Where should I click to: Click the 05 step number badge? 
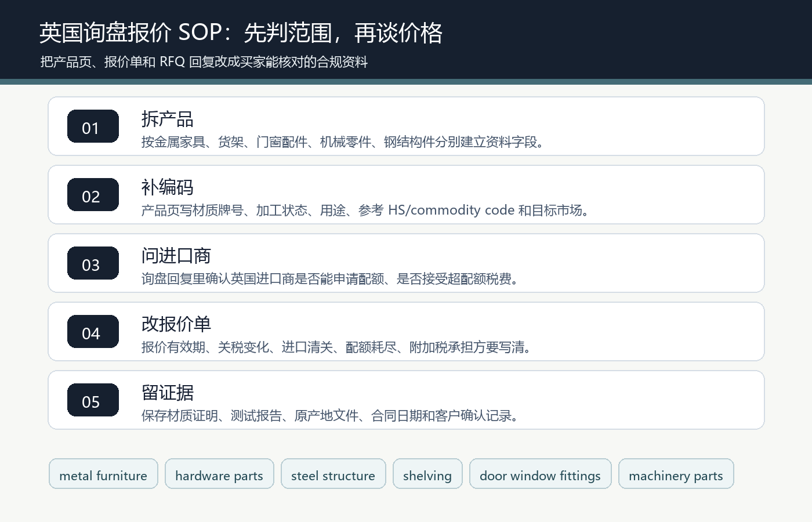[93, 400]
